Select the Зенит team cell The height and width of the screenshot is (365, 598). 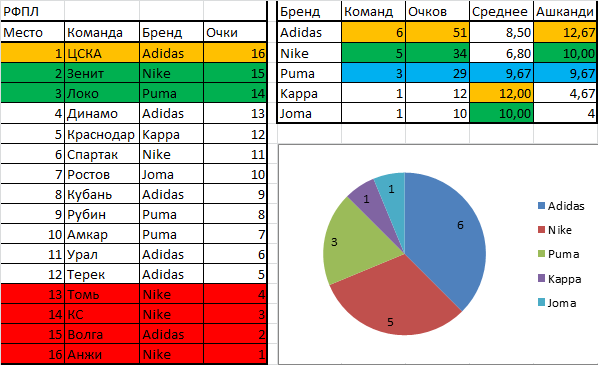pyautogui.click(x=102, y=73)
